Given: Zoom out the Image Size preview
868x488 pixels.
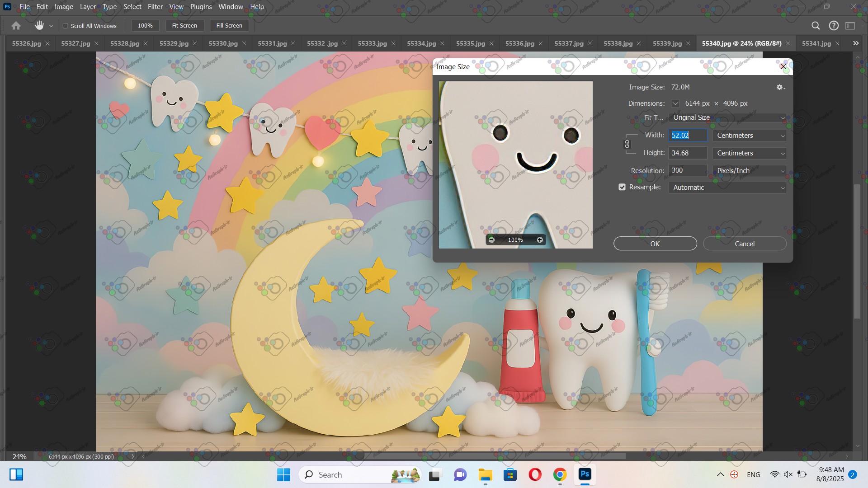Looking at the screenshot, I should (491, 240).
